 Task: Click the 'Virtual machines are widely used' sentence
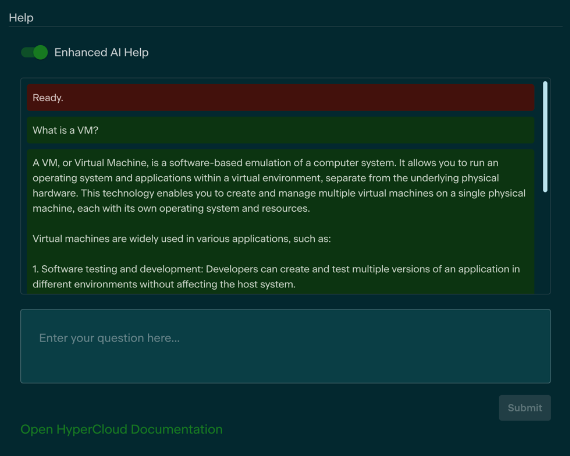(182, 239)
